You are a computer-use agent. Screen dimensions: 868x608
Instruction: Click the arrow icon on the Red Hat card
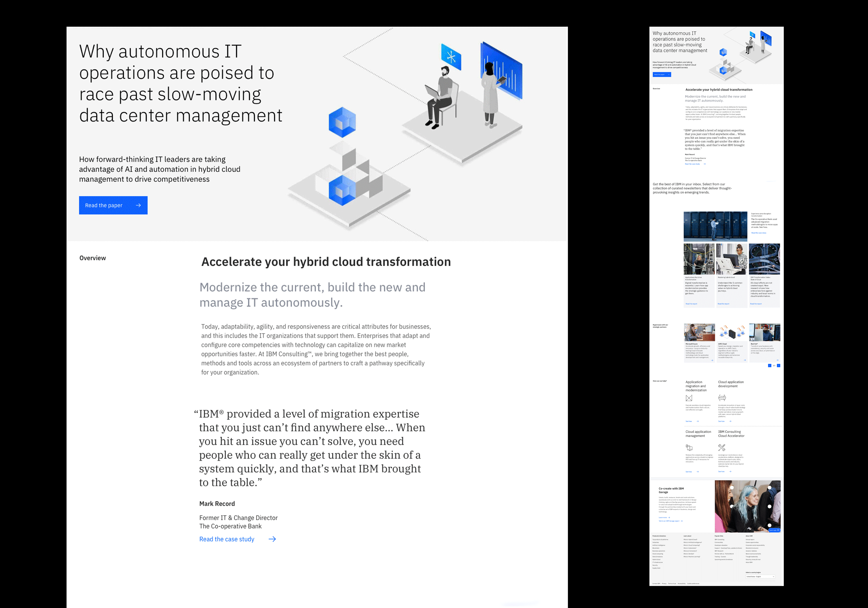coord(778,360)
